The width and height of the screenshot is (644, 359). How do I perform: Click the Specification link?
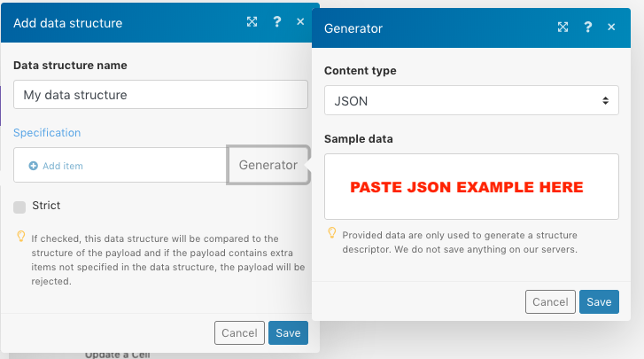click(47, 133)
